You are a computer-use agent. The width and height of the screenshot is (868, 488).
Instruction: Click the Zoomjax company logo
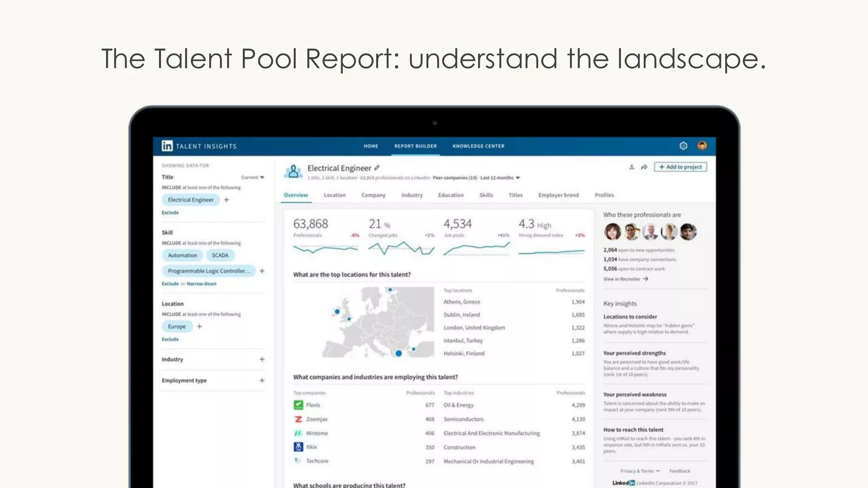click(x=298, y=419)
